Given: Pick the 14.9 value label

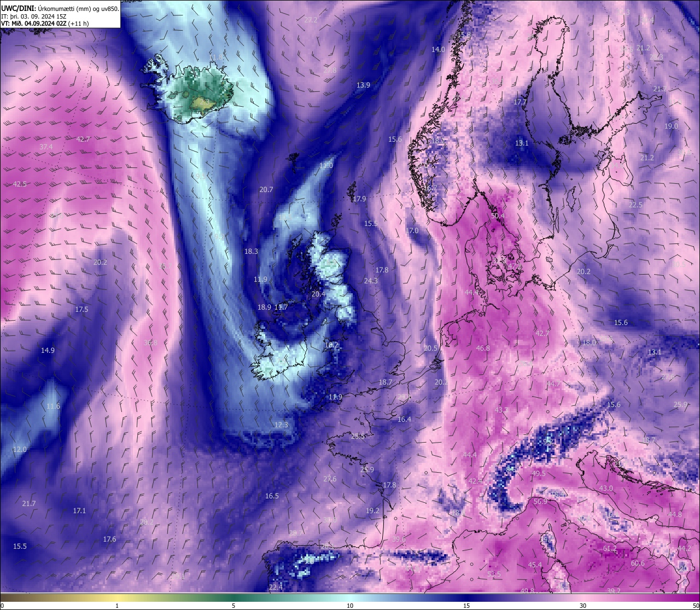Looking at the screenshot, I should (48, 350).
